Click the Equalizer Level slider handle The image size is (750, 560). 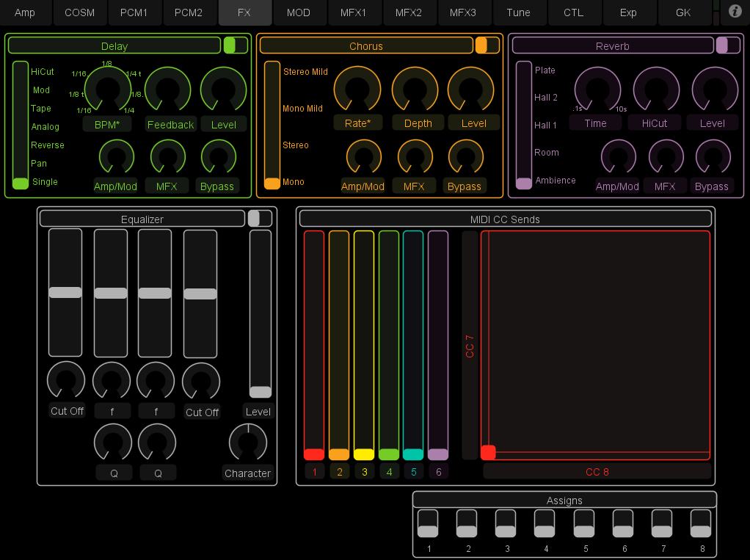point(260,392)
